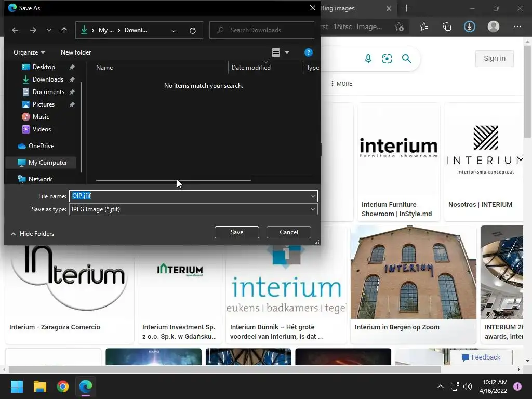Open the MORE menu in Bing
The width and height of the screenshot is (532, 399).
[x=342, y=84]
